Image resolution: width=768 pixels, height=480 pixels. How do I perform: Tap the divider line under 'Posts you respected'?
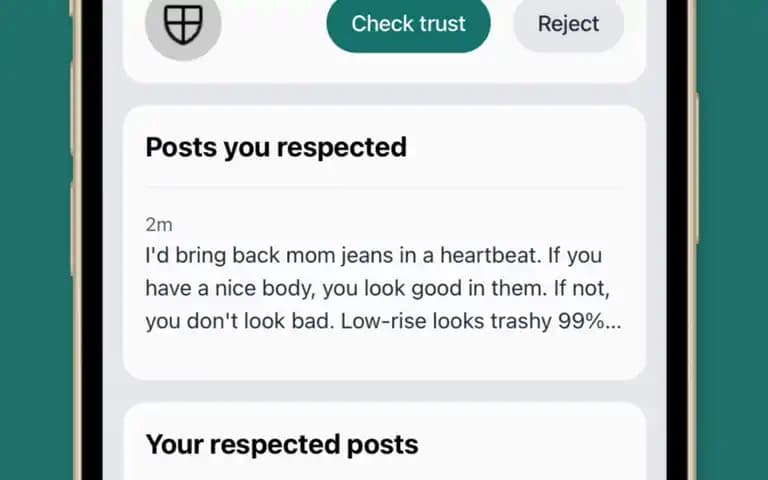(384, 187)
